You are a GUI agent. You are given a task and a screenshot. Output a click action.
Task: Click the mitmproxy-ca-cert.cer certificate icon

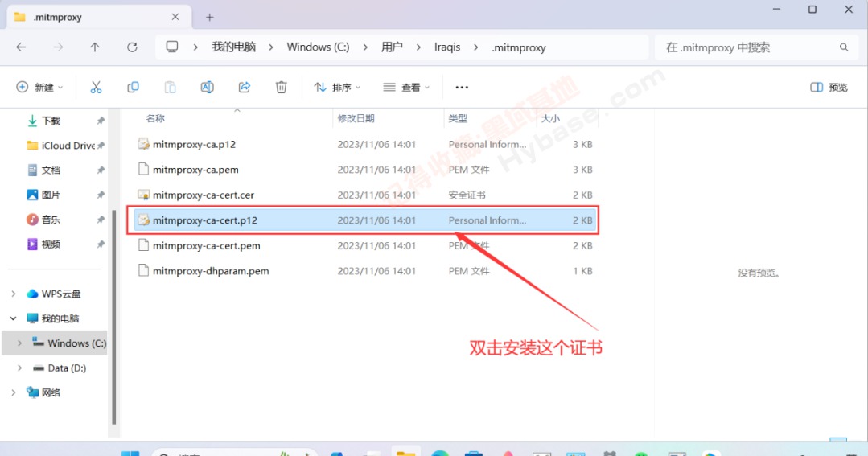tap(143, 195)
